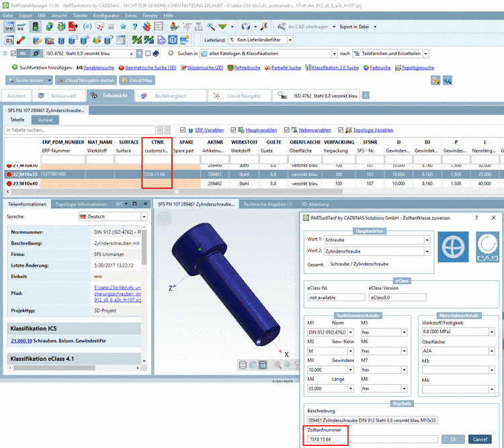Click the database with question mark icon
The image size is (504, 448).
(109, 40)
